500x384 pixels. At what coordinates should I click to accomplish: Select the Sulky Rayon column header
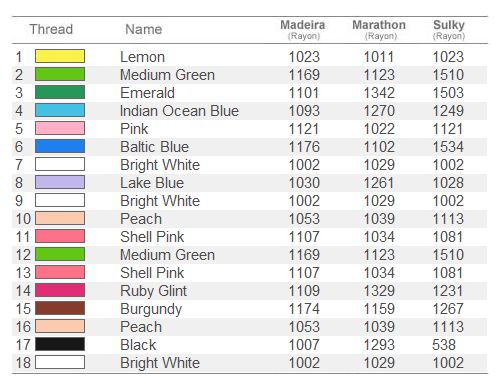tap(449, 29)
